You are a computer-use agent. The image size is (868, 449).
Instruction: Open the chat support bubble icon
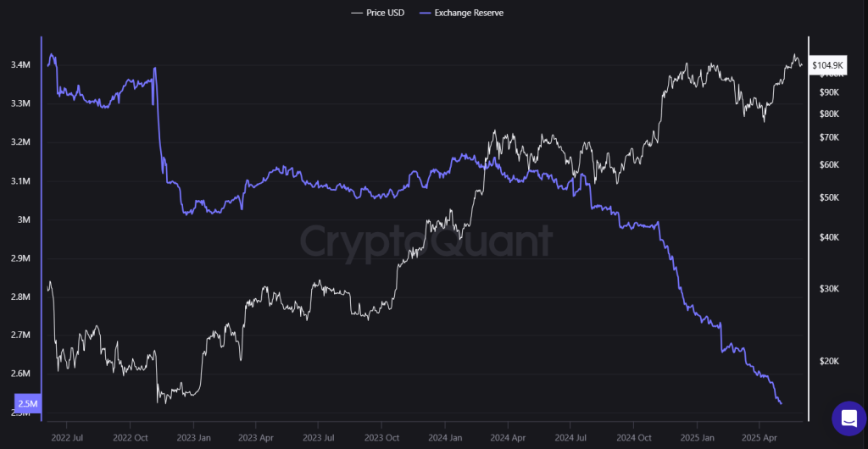tap(849, 418)
